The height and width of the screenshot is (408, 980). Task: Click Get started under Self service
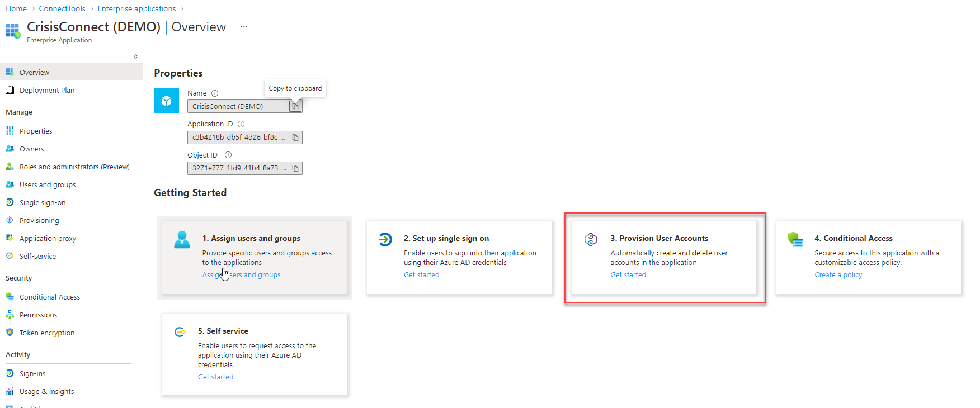click(x=216, y=377)
